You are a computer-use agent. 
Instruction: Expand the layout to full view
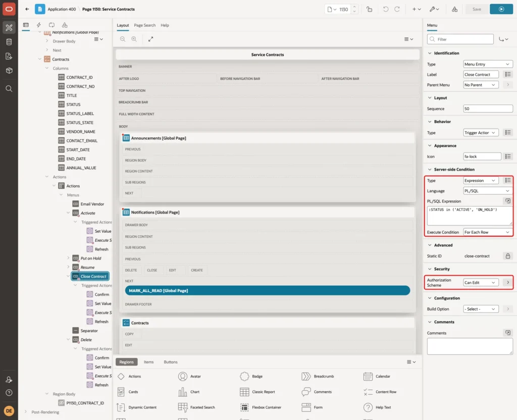click(150, 39)
